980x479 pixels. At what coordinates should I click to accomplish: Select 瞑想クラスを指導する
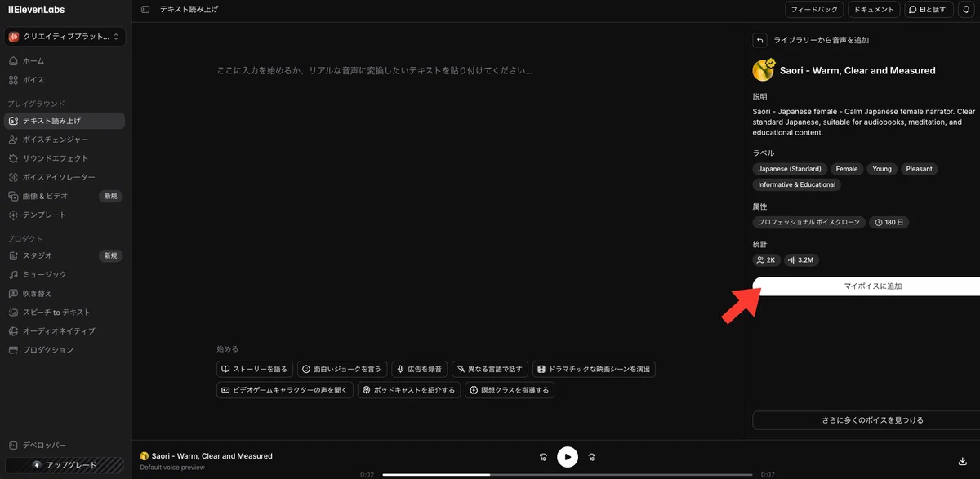(x=510, y=390)
